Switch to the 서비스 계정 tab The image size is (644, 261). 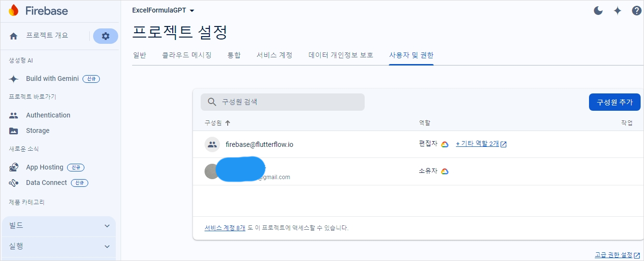coord(274,55)
